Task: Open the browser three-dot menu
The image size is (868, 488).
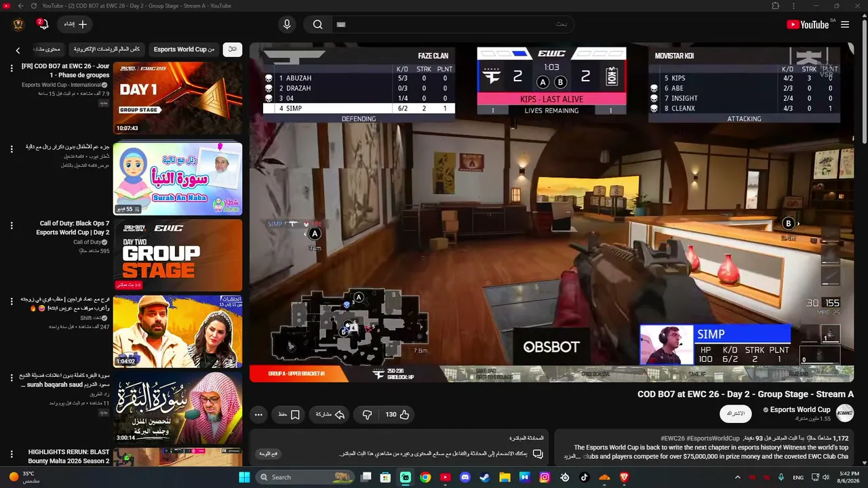Action: coord(794,6)
